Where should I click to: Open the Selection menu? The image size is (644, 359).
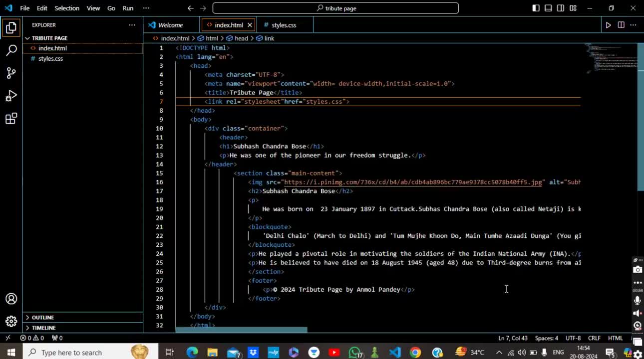tap(67, 8)
